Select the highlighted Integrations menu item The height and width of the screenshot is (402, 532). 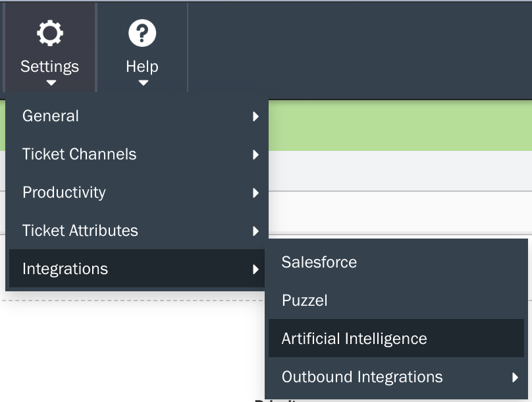[65, 269]
